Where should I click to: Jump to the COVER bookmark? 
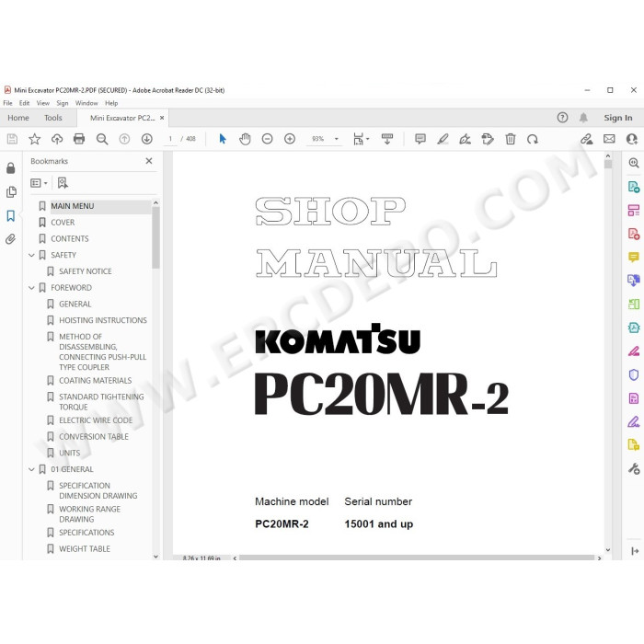coord(63,223)
